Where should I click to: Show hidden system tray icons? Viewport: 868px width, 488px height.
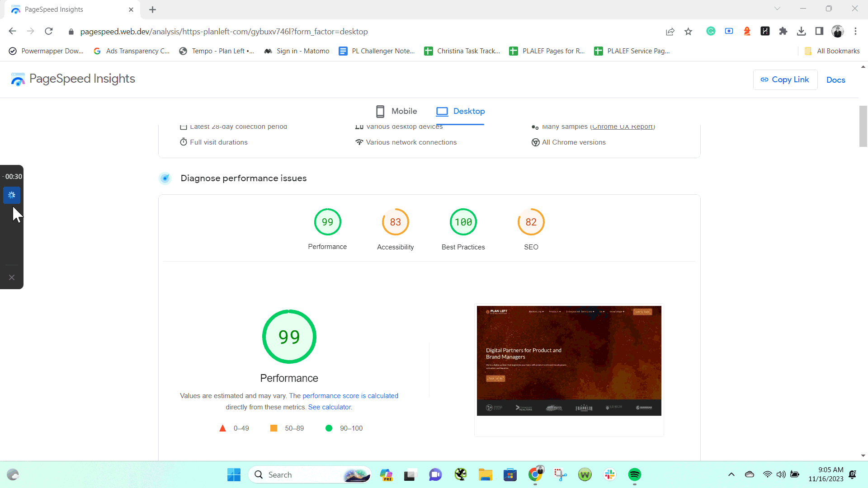[731, 474]
